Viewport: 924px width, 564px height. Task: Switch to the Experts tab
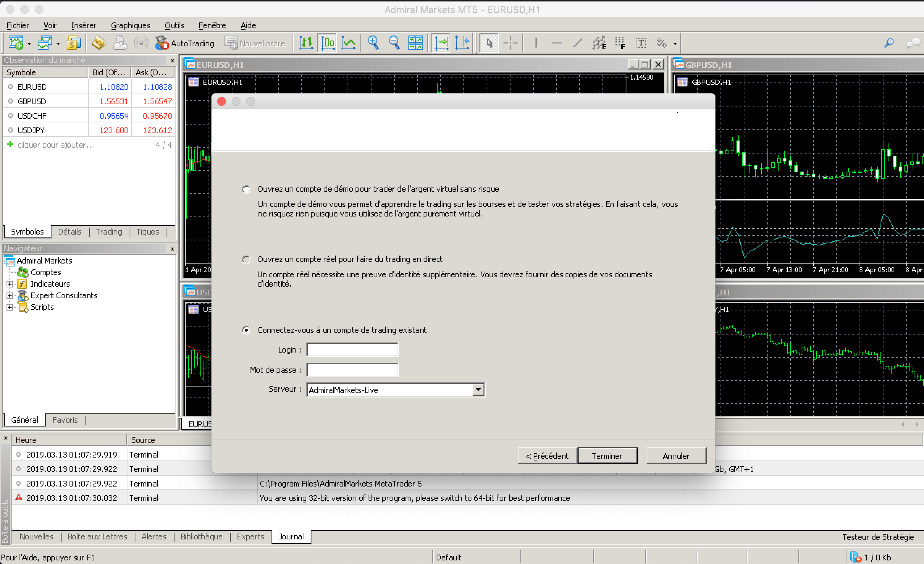coord(250,536)
